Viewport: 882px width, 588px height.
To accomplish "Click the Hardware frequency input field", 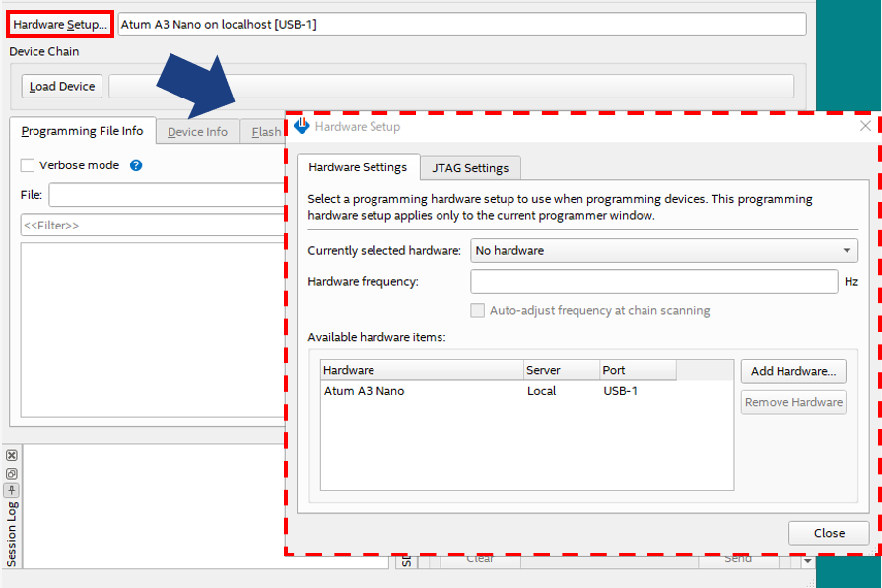I will point(653,282).
